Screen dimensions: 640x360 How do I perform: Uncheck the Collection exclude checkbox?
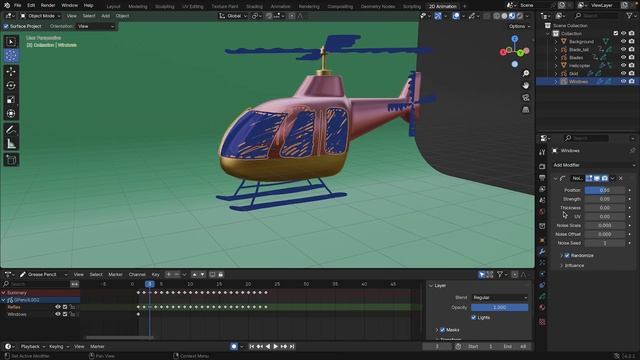(x=616, y=33)
